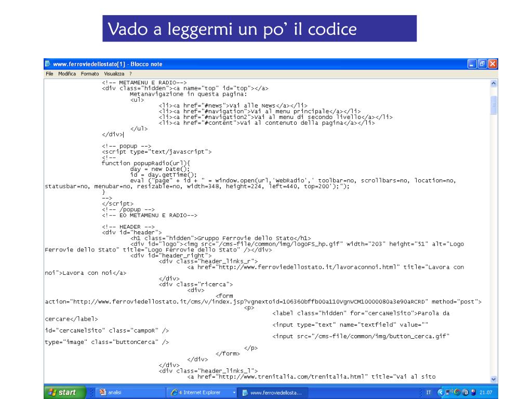Click 'function popupRadio(url){' text line
532x399 pixels.
146,163
